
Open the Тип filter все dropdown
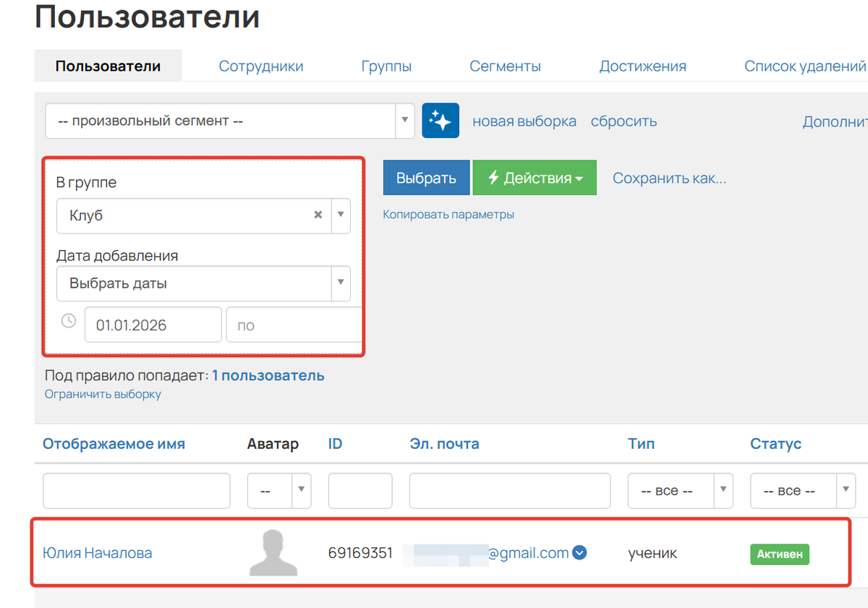point(722,490)
